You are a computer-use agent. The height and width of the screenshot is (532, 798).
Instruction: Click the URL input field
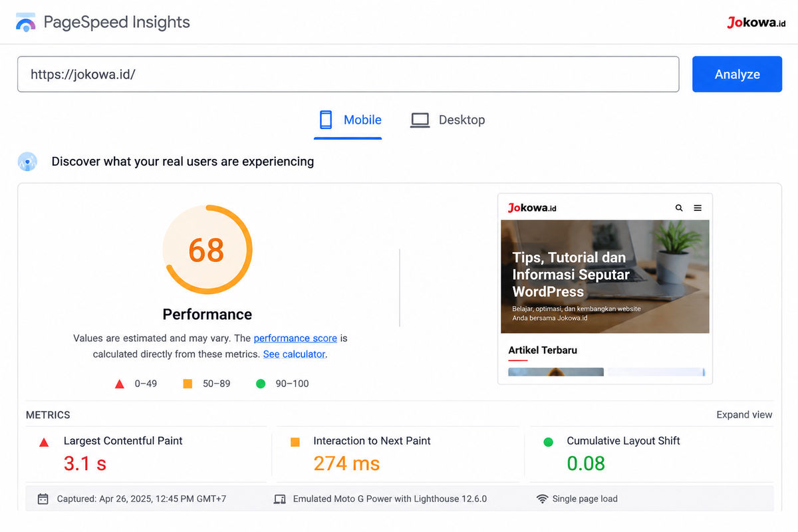[348, 74]
